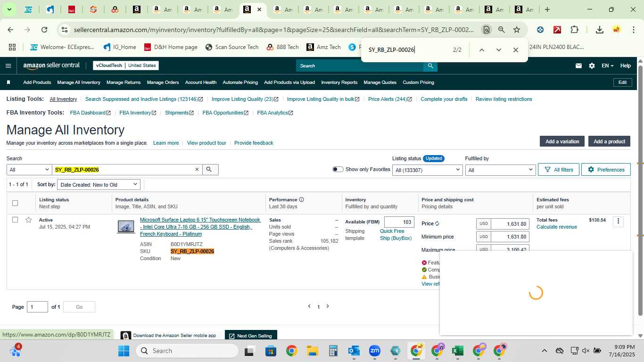Click the Performance info icon
The width and height of the screenshot is (644, 362).
[301, 199]
